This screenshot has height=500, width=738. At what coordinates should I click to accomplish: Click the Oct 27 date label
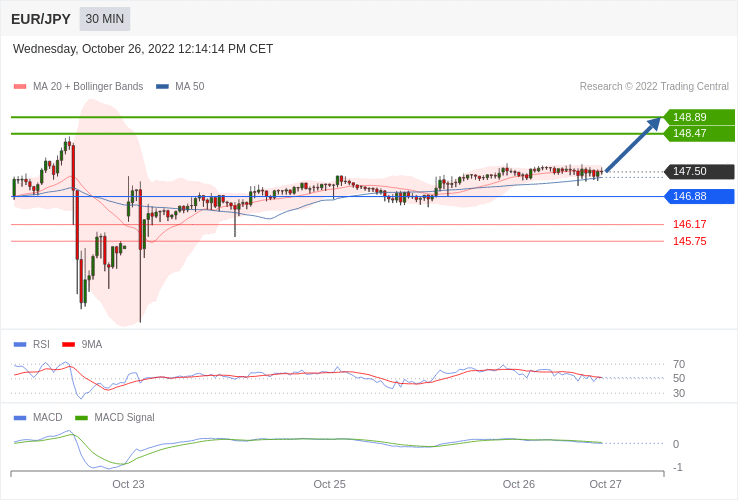click(606, 484)
